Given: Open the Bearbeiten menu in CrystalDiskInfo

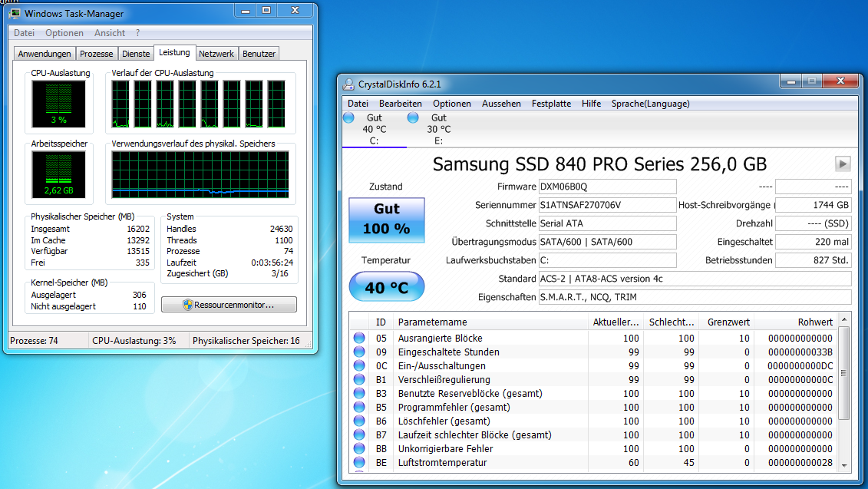Looking at the screenshot, I should pos(401,104).
